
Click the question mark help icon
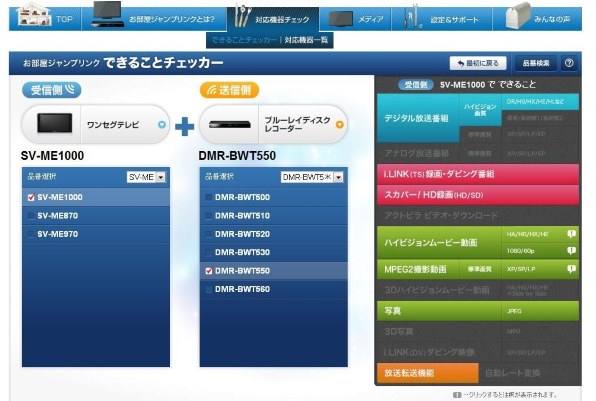pyautogui.click(x=569, y=63)
